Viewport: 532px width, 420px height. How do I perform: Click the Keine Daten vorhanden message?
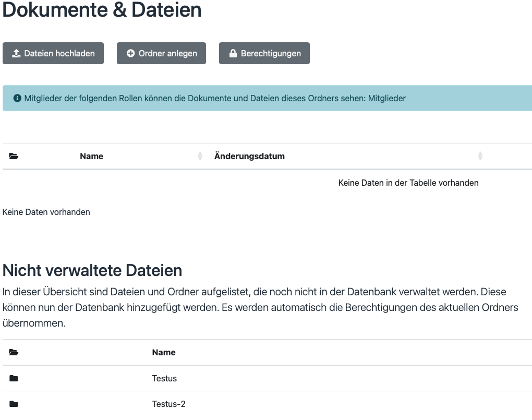(46, 212)
